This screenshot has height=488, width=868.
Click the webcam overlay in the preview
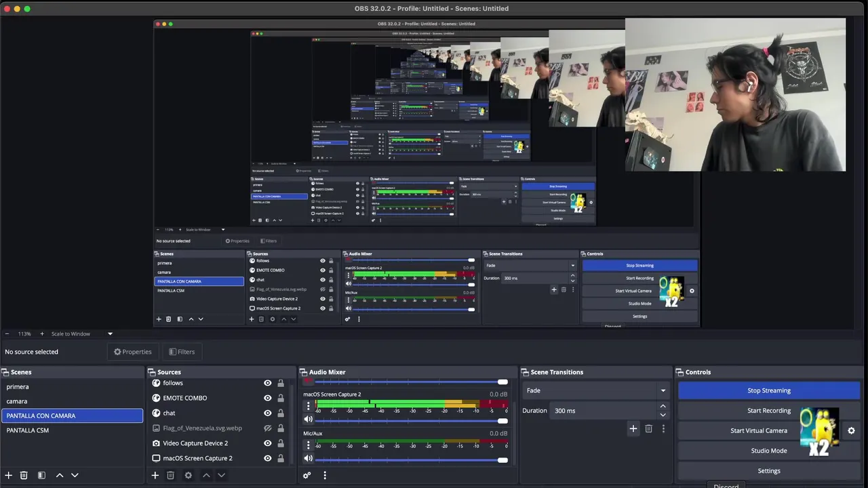tap(735, 95)
